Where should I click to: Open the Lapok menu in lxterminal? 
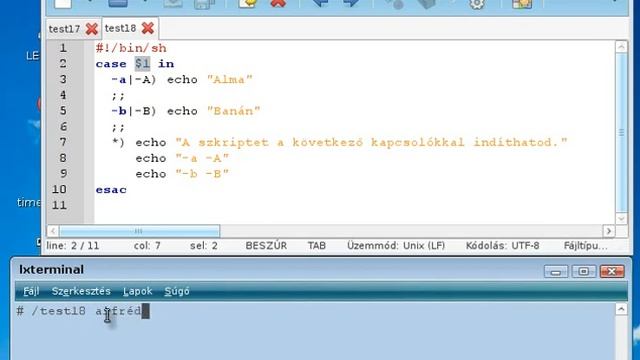[x=138, y=291]
